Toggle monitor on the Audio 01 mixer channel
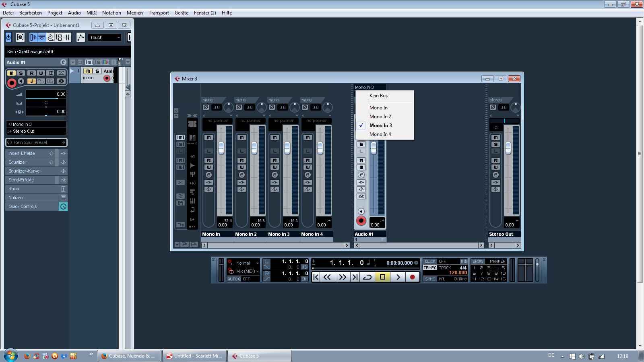 pos(361,211)
